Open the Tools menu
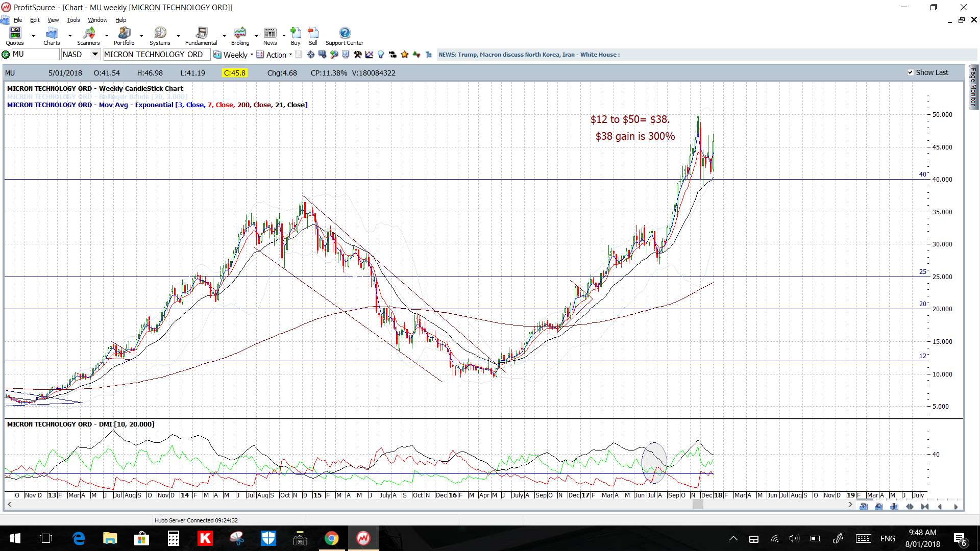The width and height of the screenshot is (980, 551). click(73, 20)
